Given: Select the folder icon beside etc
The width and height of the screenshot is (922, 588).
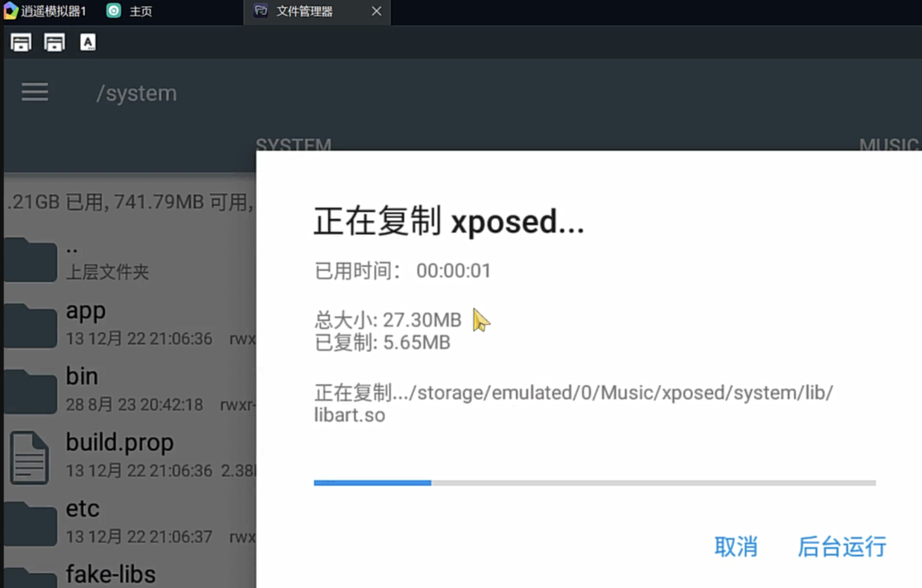Looking at the screenshot, I should coord(31,523).
